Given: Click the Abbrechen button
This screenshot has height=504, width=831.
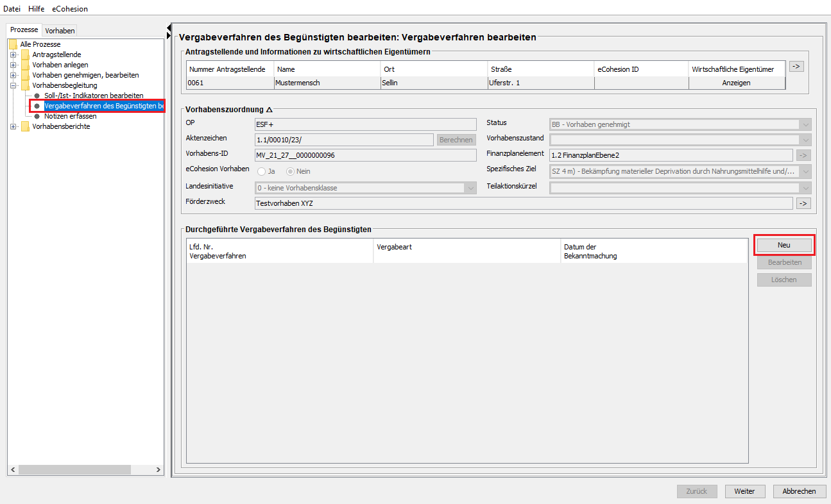Looking at the screenshot, I should coord(799,491).
